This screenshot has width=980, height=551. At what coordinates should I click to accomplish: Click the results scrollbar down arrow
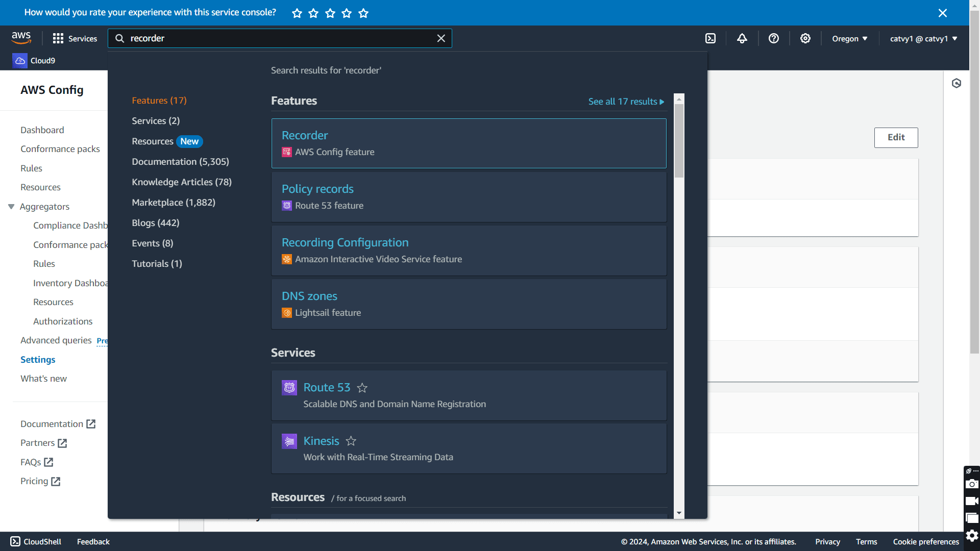(679, 513)
